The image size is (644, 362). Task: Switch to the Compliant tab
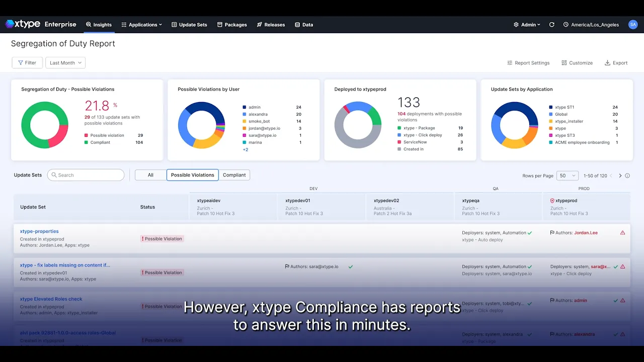click(234, 175)
